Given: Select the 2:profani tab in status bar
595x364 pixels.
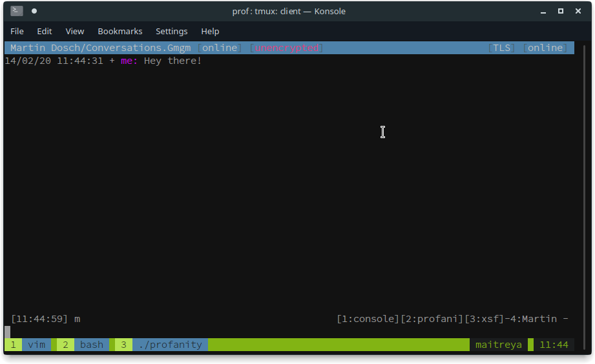Looking at the screenshot, I should pyautogui.click(x=432, y=319).
